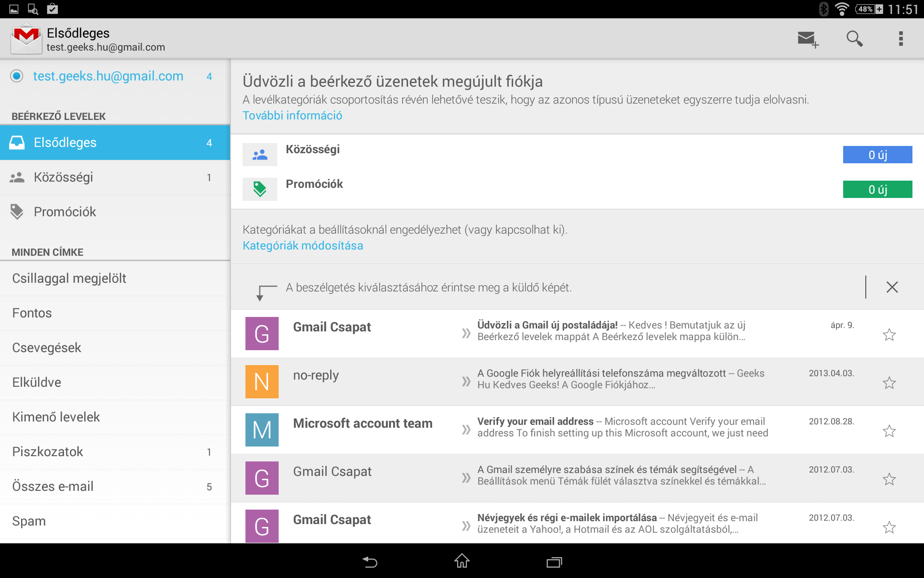Select the orange N no-reply avatar

point(262,381)
